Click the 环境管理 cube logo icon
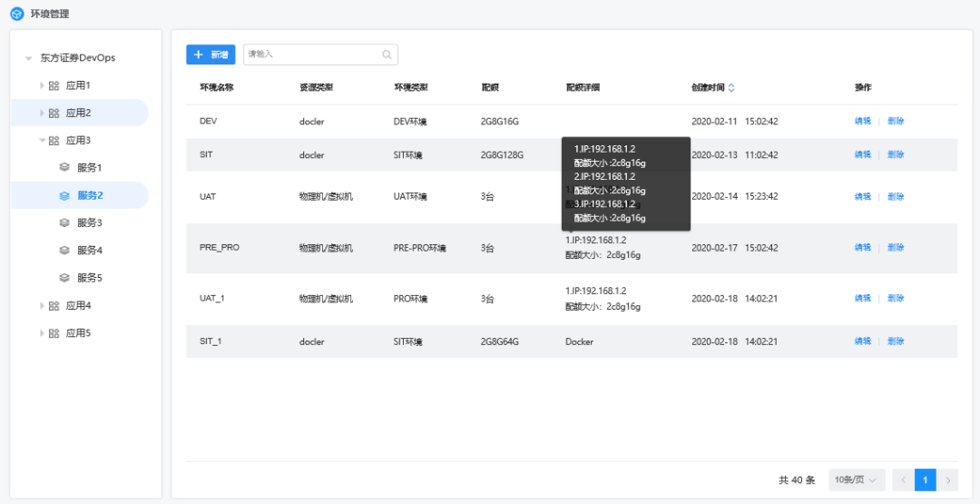The width and height of the screenshot is (980, 504). (x=17, y=14)
